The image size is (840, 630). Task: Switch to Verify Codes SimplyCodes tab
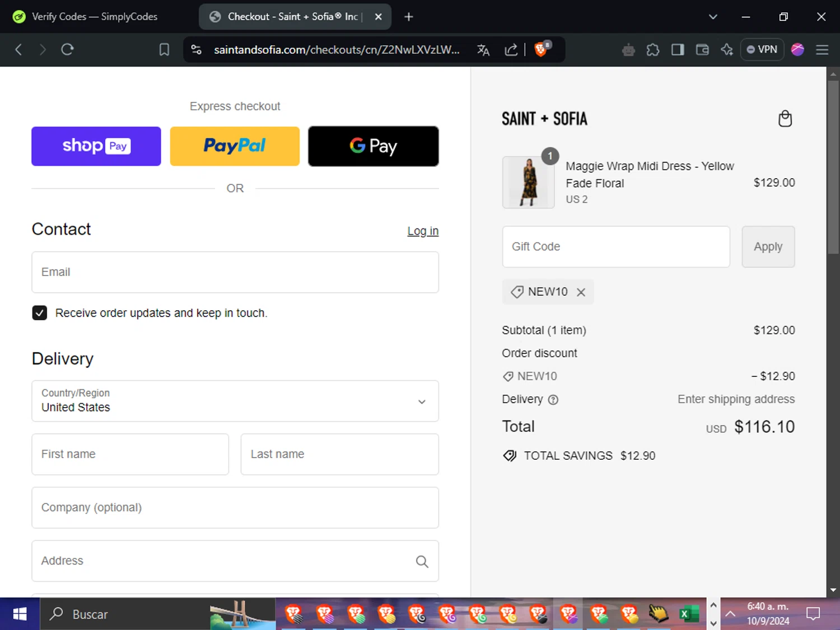pyautogui.click(x=95, y=17)
